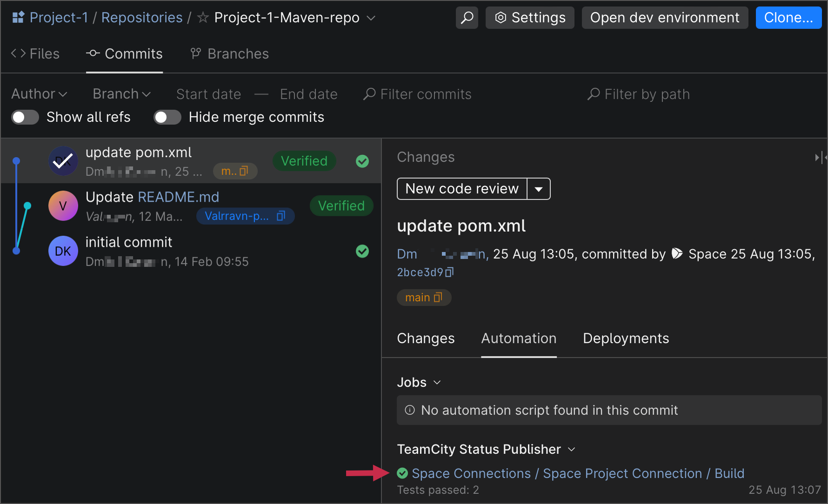Click the Filter commits search field
The image size is (828, 504).
pos(426,94)
